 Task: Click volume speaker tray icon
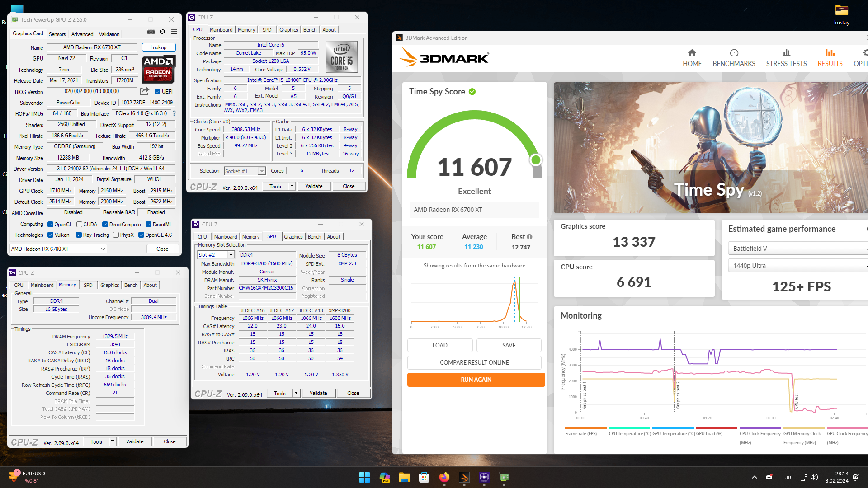point(814,477)
